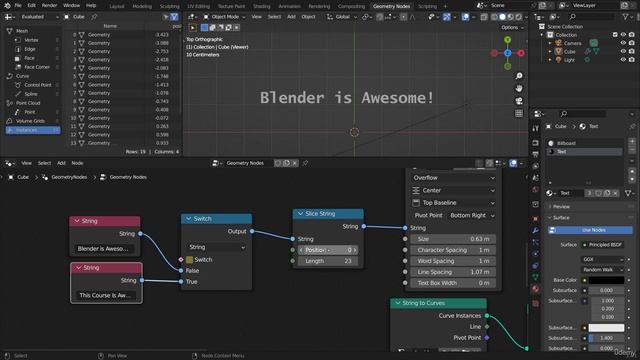
Task: Click the Volume Grids icon in spreadsheet
Action: [9, 121]
